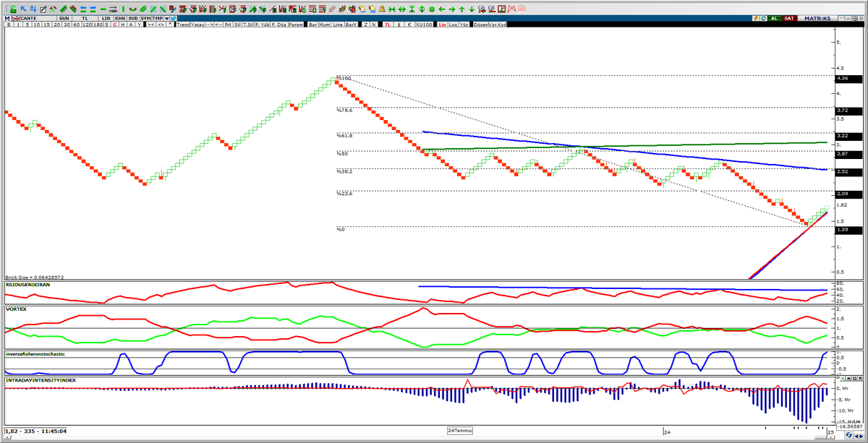This screenshot has height=443, width=868.
Task: Switch chart type to Mum
Action: (x=324, y=25)
